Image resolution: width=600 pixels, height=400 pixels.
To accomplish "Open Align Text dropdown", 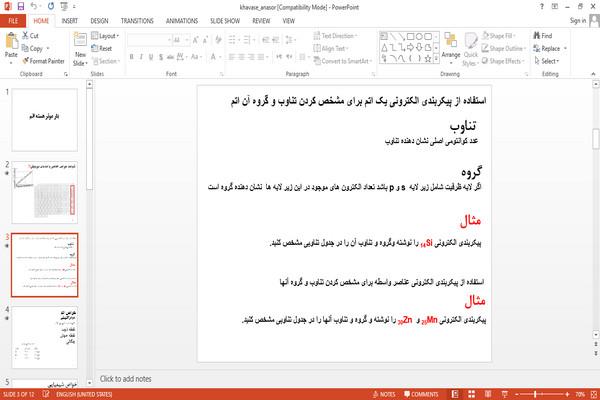I will point(331,48).
